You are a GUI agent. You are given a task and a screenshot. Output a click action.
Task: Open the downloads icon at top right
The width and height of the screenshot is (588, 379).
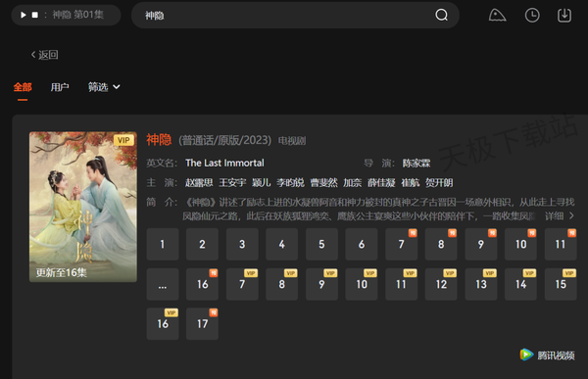pos(564,16)
